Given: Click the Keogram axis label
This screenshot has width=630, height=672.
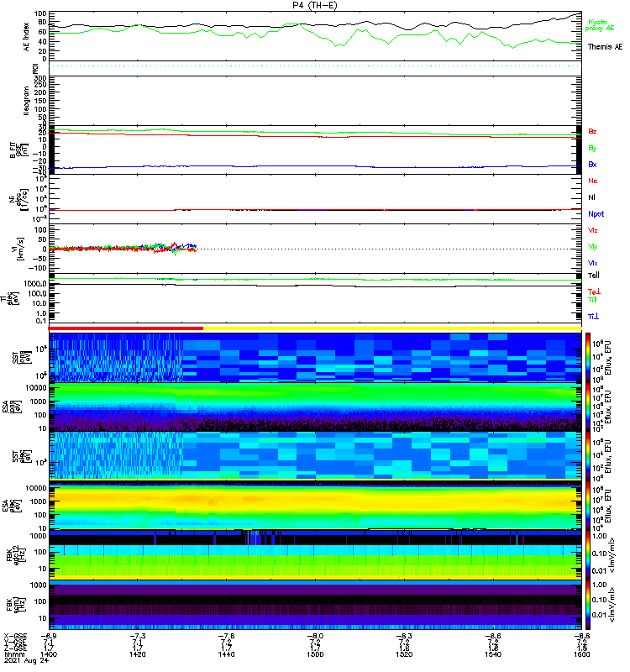Looking at the screenshot, I should point(26,100).
